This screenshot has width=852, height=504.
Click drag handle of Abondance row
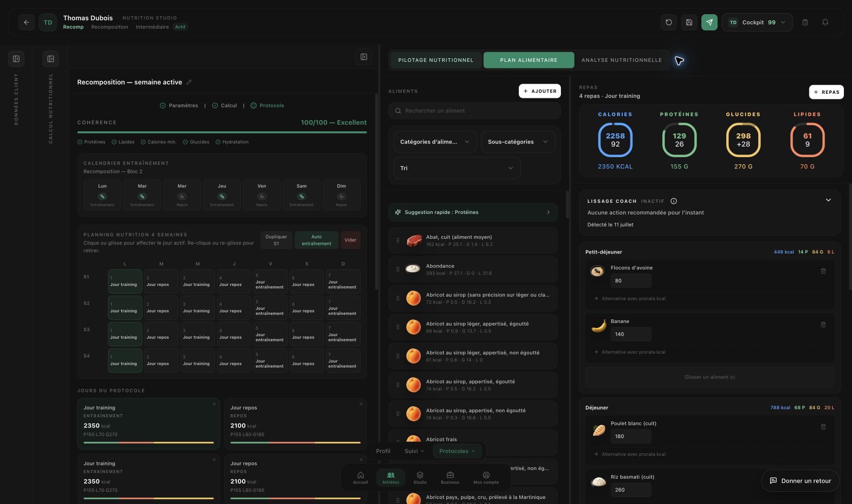pyautogui.click(x=398, y=269)
